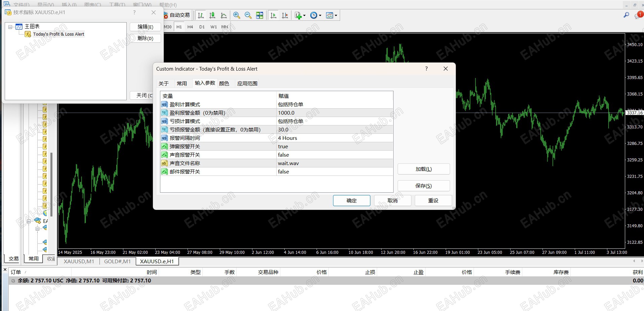Toggle 弹窗报警开关 value true
The width and height of the screenshot is (644, 311).
click(x=335, y=146)
